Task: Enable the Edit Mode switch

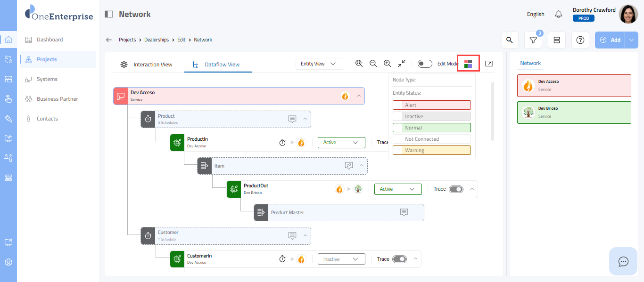Action: tap(425, 64)
